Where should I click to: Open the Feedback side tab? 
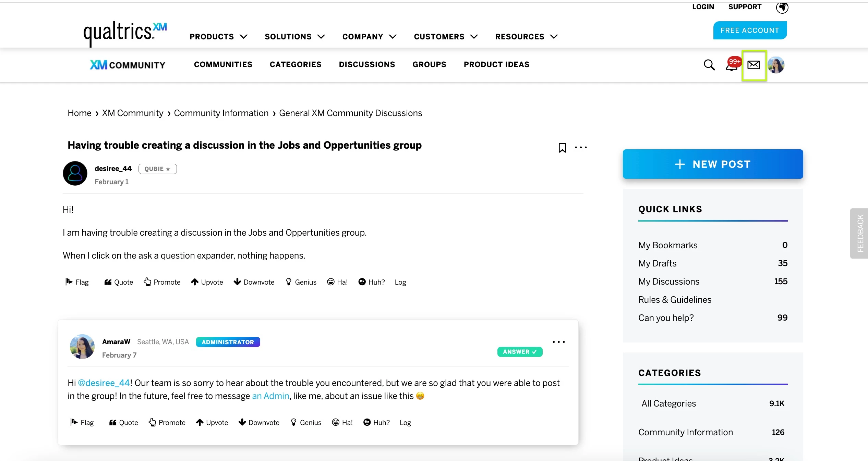(x=860, y=233)
